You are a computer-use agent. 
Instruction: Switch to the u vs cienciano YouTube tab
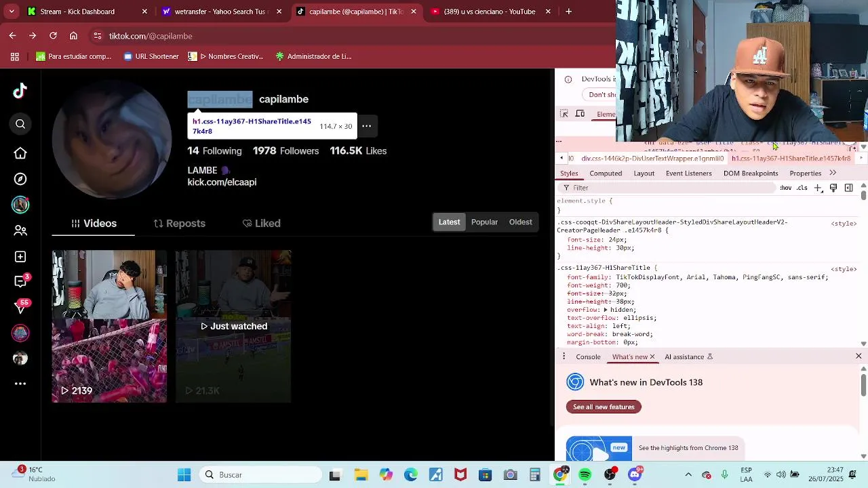489,12
